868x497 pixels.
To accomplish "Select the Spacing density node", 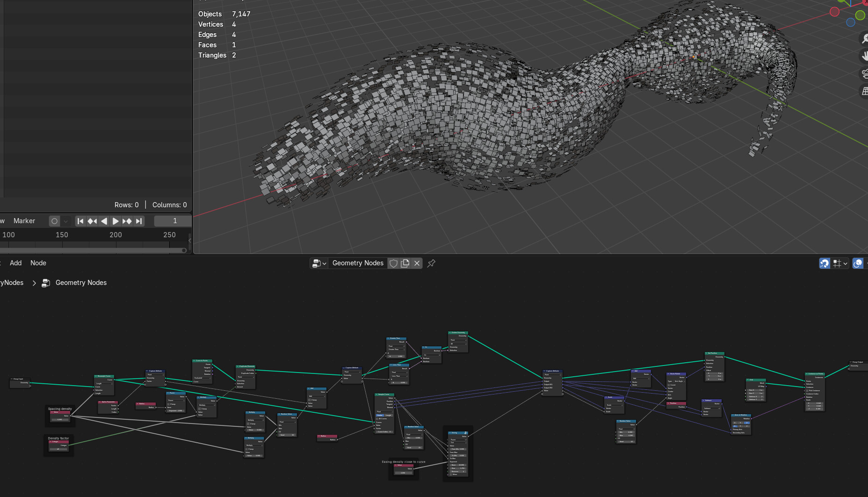I will point(60,416).
